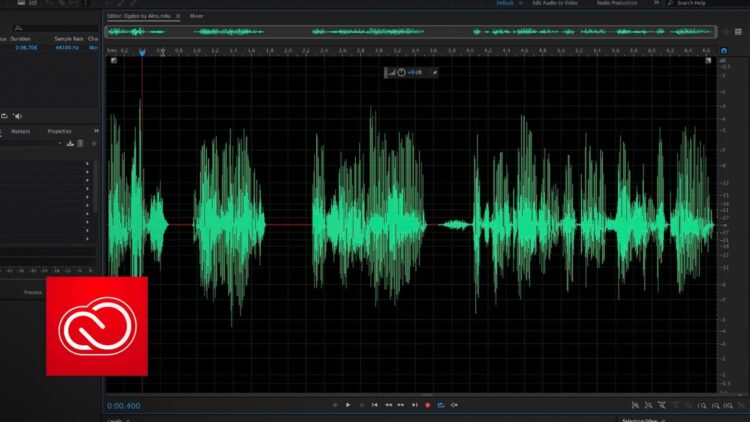Click the overview navigator waveform bar
The width and height of the screenshot is (750, 422).
(411, 32)
